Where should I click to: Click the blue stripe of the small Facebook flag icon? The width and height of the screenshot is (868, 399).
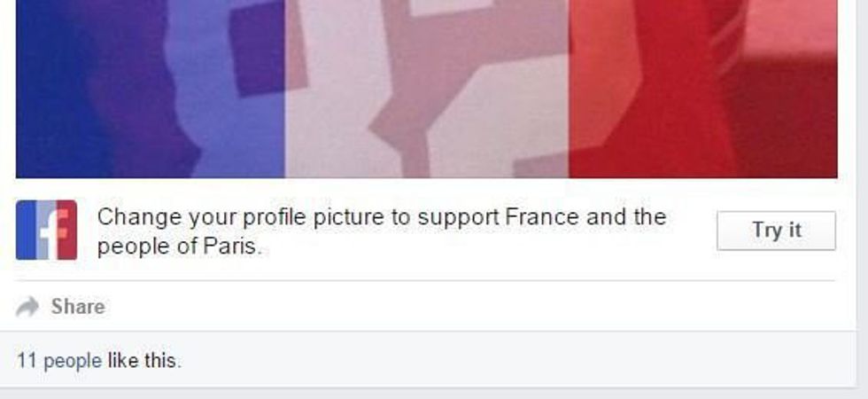pos(26,230)
